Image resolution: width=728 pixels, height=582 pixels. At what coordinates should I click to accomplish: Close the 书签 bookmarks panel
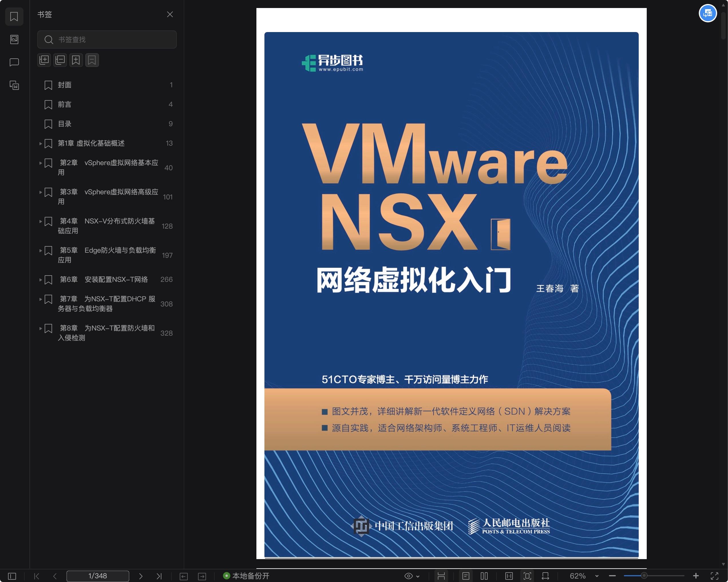pos(170,14)
